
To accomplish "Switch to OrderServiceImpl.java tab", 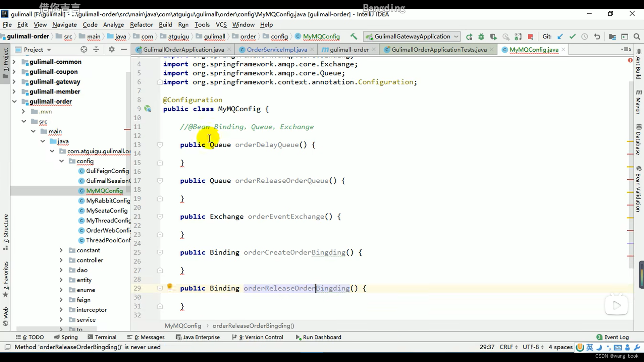I will pyautogui.click(x=276, y=50).
